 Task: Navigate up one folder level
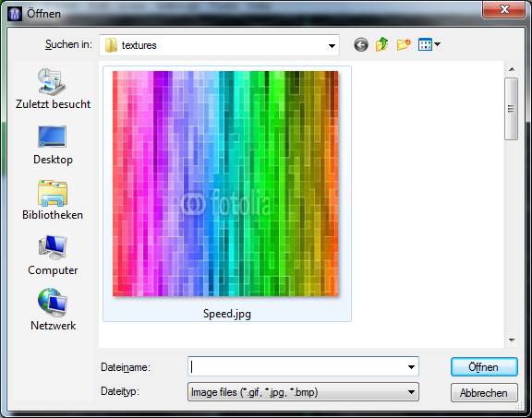point(381,44)
